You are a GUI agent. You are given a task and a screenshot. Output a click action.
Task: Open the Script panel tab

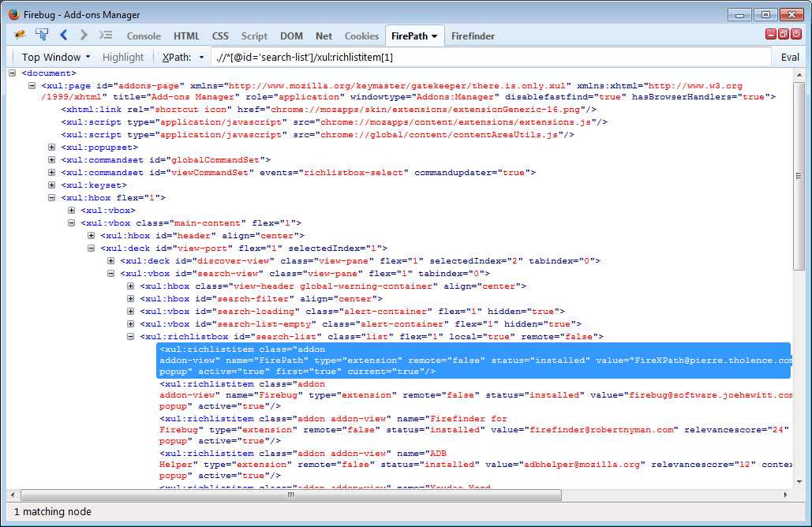pos(254,36)
